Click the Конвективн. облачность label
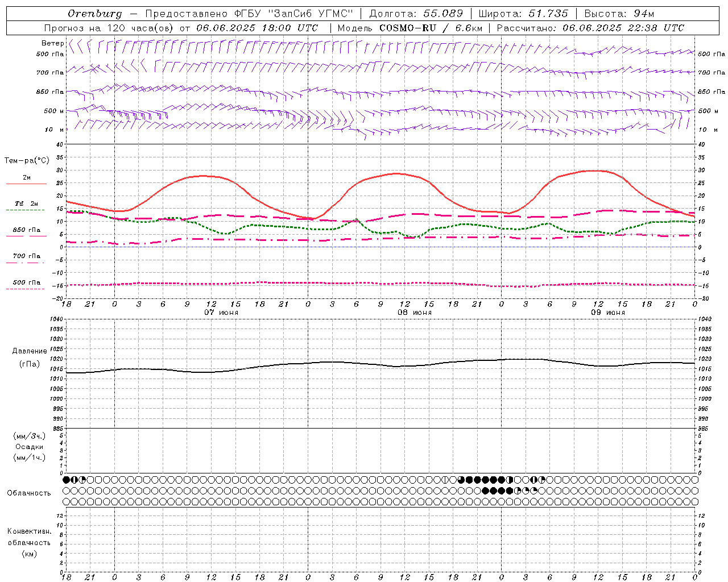 point(29,537)
